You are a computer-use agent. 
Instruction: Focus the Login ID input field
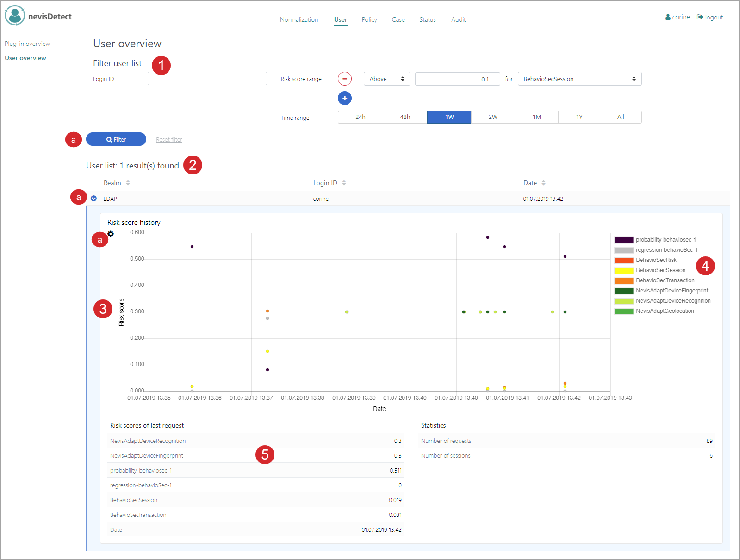click(207, 79)
